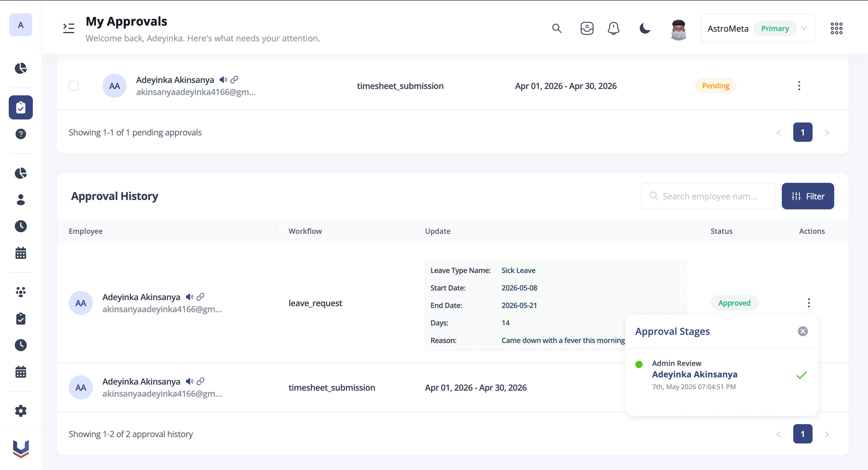This screenshot has width=868, height=470.
Task: Focus the Search employee name field
Action: [708, 196]
